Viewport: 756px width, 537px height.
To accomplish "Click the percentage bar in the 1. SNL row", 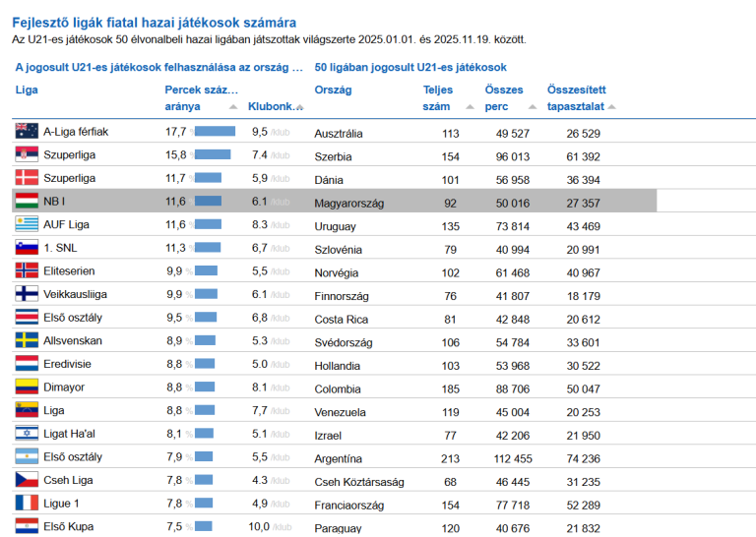I will coord(209,248).
